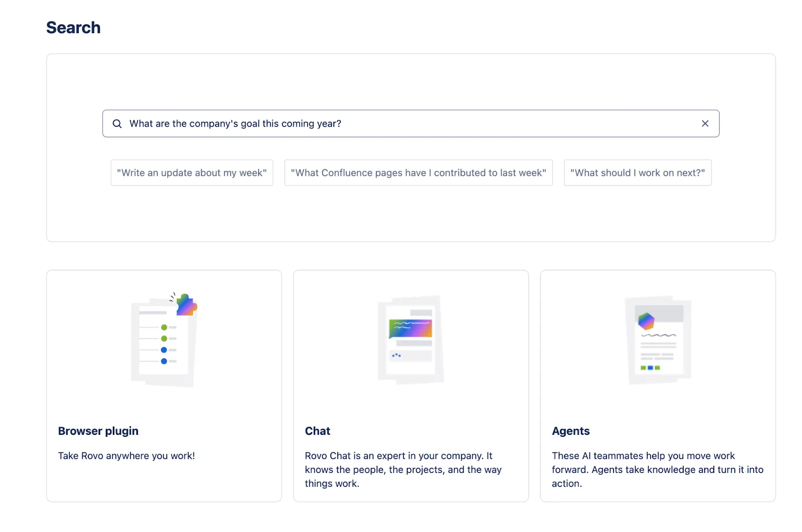Screen dimensions: 802x532
Task: Open the Agents card title
Action: tap(571, 431)
